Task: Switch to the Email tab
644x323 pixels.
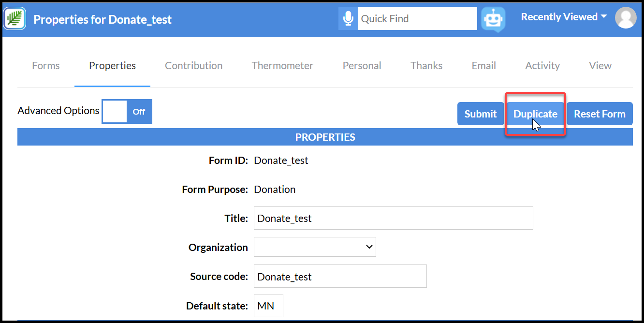Action: coord(484,65)
